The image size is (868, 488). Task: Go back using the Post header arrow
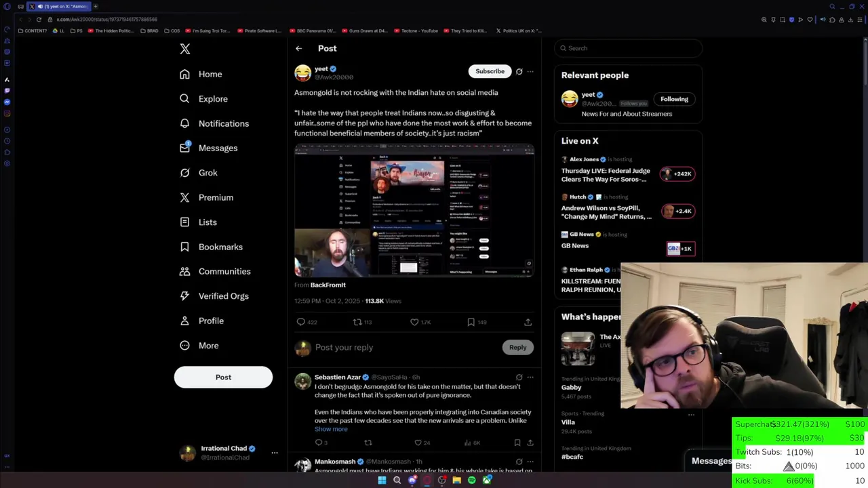298,48
